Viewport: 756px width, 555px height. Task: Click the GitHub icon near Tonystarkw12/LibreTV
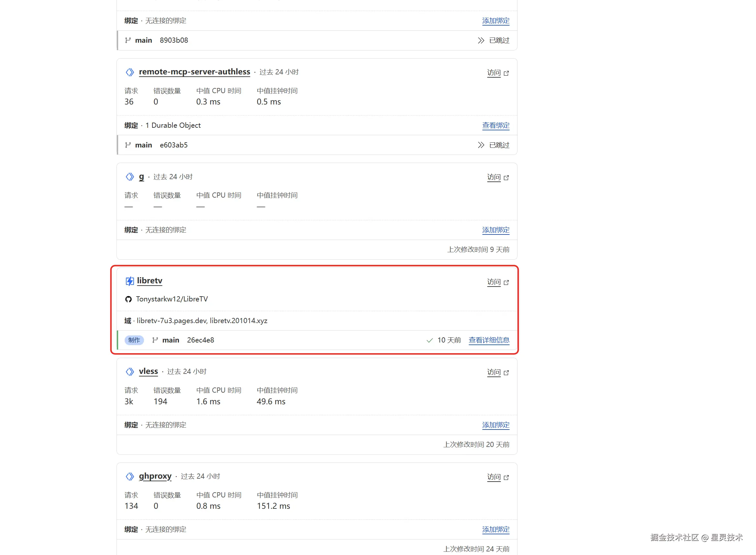tap(128, 299)
